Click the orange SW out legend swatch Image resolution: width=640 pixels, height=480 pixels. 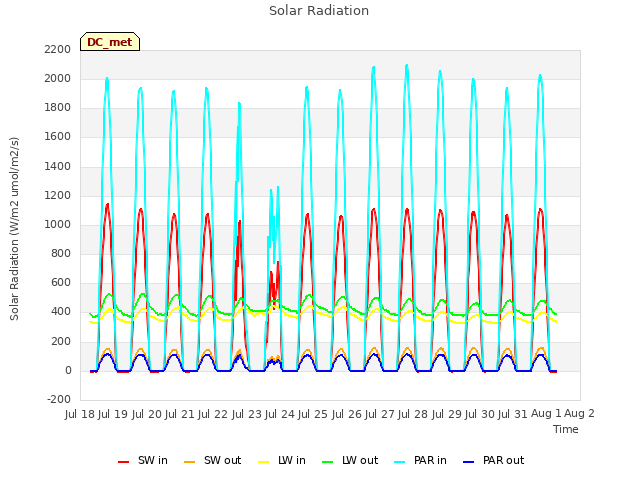[189, 462]
